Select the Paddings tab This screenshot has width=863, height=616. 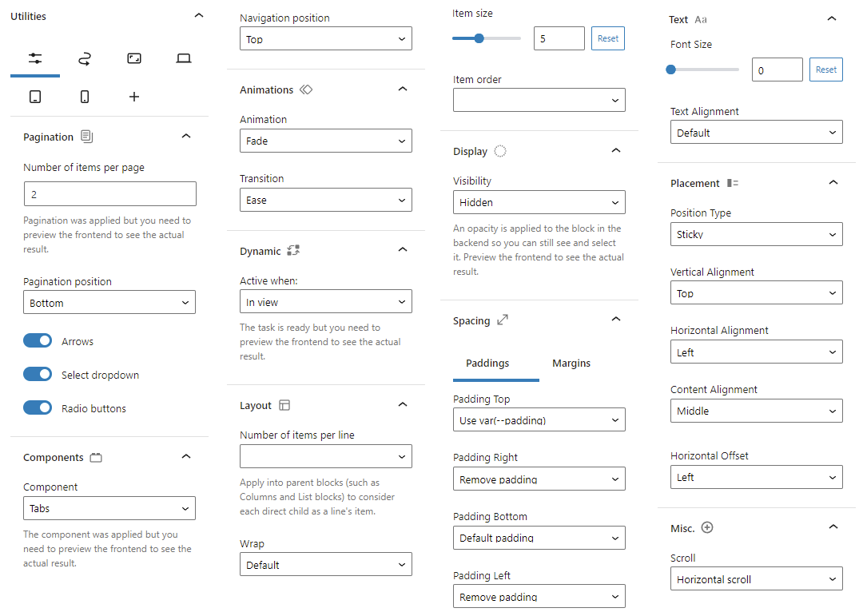487,364
